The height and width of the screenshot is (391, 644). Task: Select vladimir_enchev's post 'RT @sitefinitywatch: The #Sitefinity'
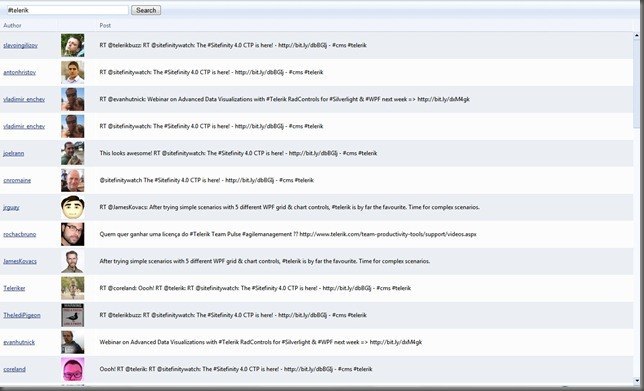[211, 126]
